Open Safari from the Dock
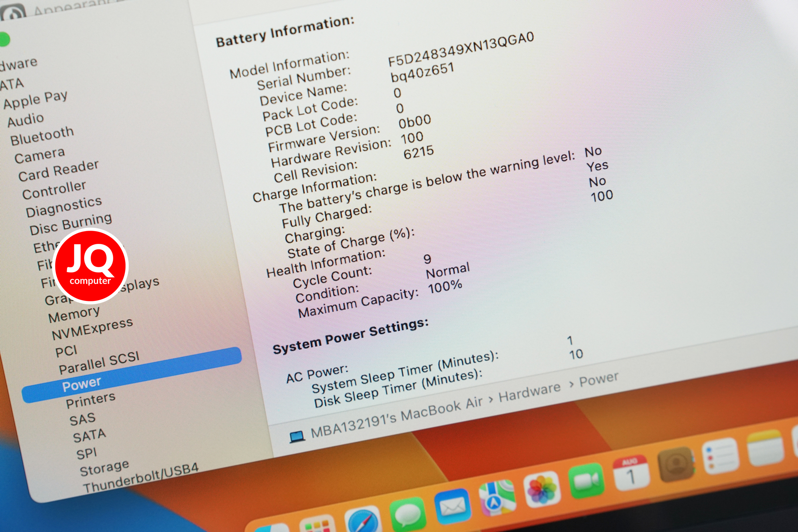 click(362, 521)
